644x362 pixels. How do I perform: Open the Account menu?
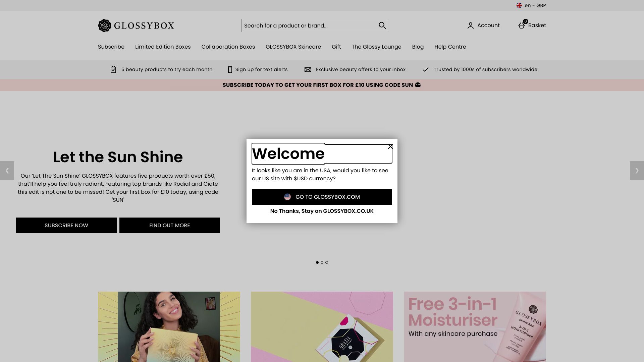coord(483,25)
